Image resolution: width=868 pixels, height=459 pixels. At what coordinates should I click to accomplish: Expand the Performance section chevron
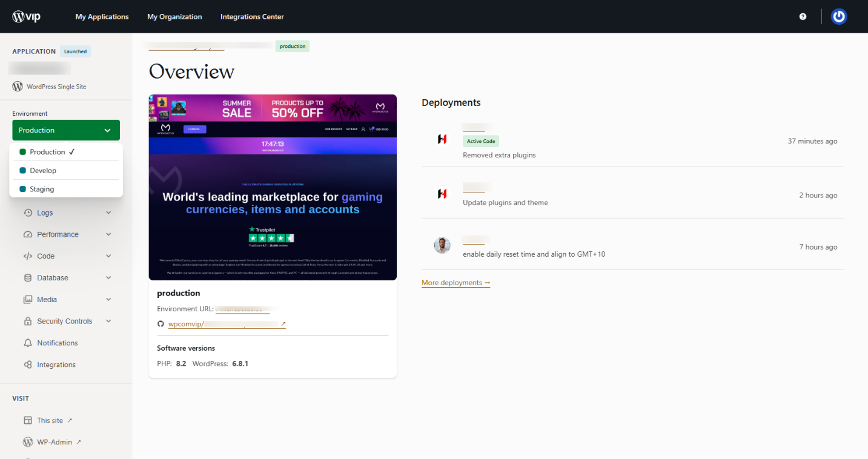[108, 234]
